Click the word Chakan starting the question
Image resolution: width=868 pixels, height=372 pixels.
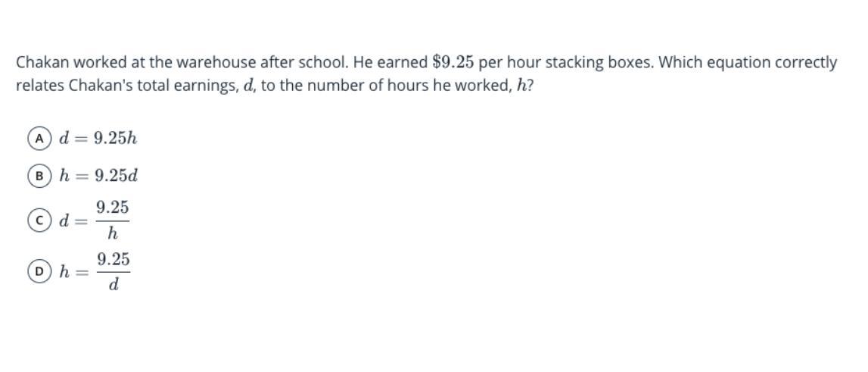coord(42,63)
